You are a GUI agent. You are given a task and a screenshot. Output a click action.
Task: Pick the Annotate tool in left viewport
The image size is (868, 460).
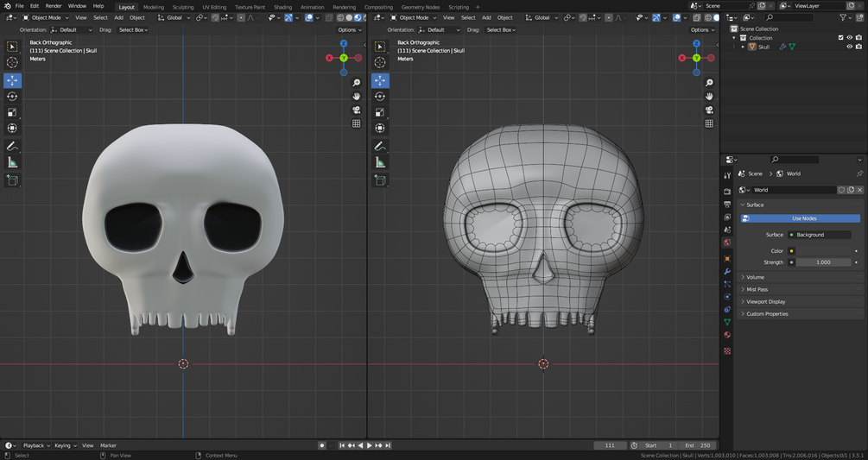pos(12,146)
